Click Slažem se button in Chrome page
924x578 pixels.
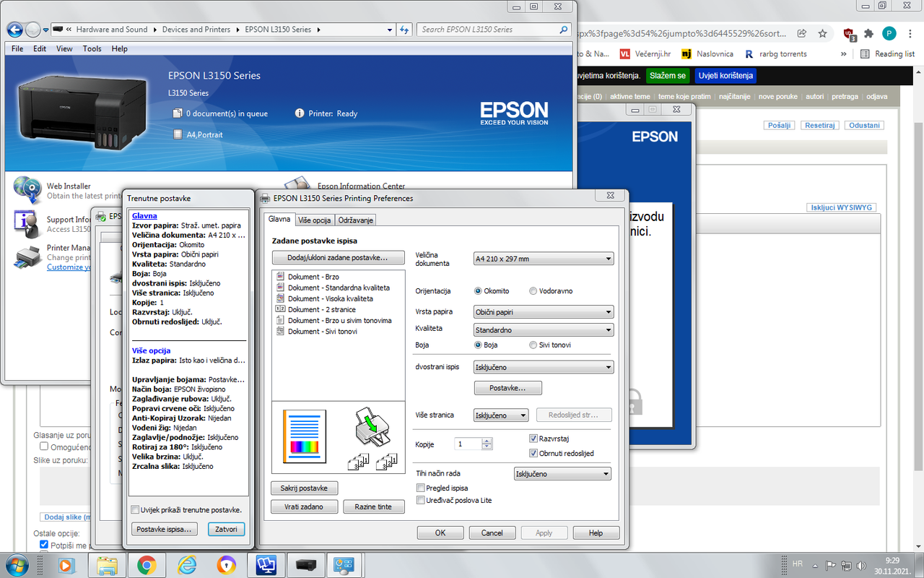667,75
